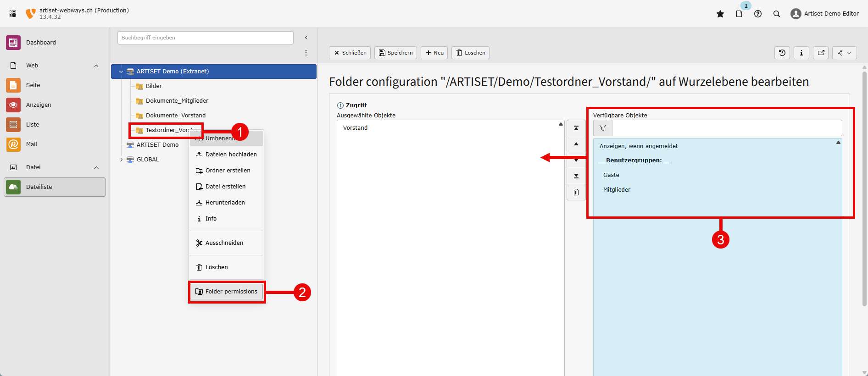The image size is (868, 376).
Task: Click the Speichern button
Action: (x=395, y=53)
